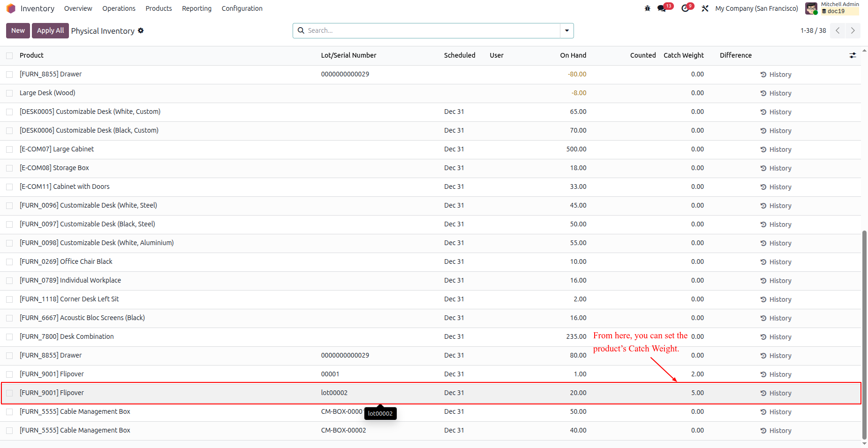Click the vertical scrollbar of the list
The height and width of the screenshot is (448, 868).
tap(864, 335)
